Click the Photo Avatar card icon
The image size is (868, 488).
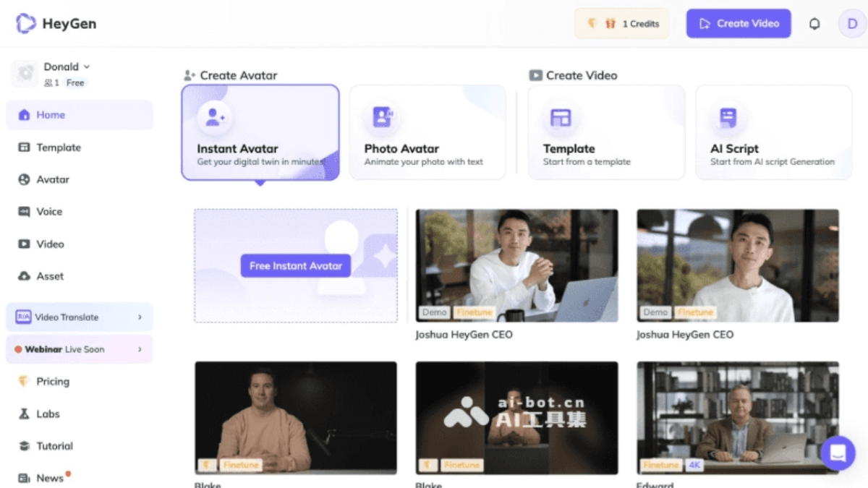pos(382,117)
